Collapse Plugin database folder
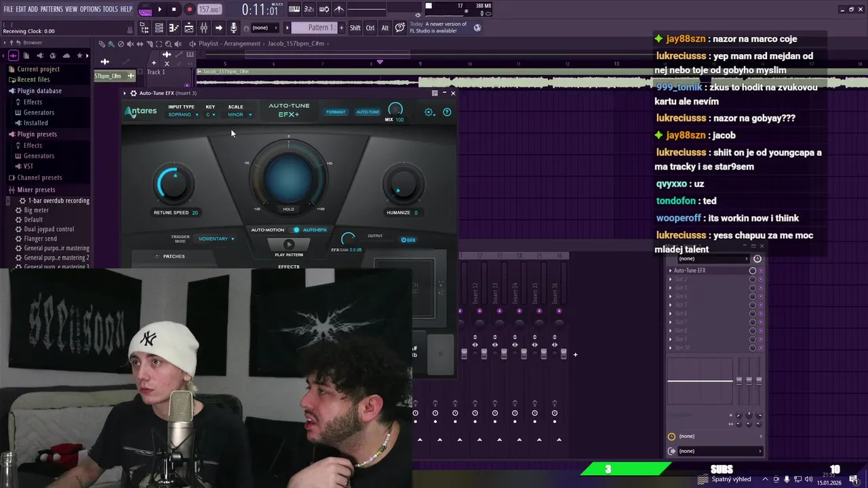 point(39,91)
